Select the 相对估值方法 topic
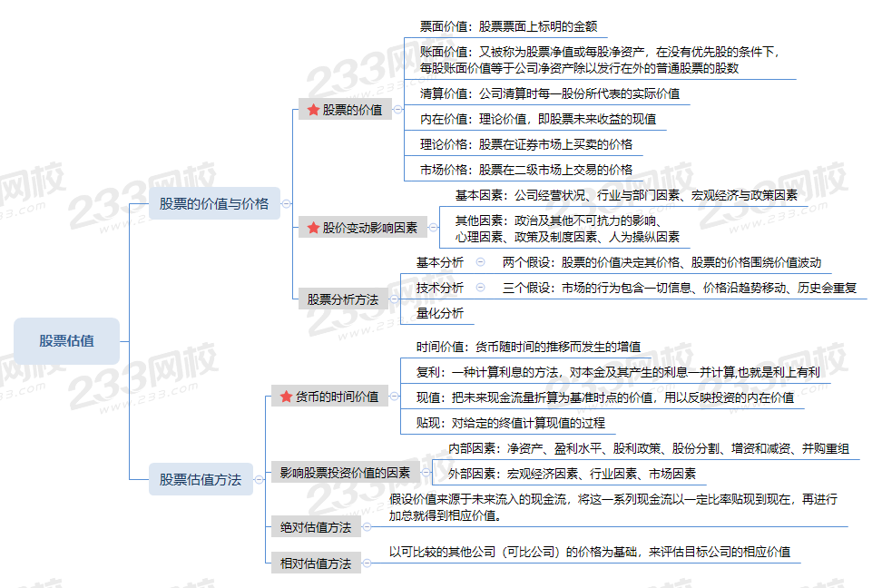This screenshot has width=882, height=588. point(316,563)
